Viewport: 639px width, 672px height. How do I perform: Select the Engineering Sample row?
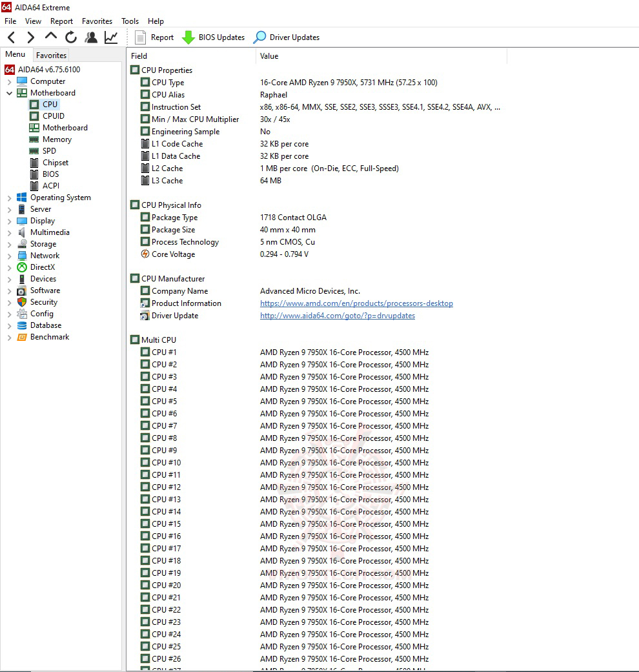tap(317, 132)
